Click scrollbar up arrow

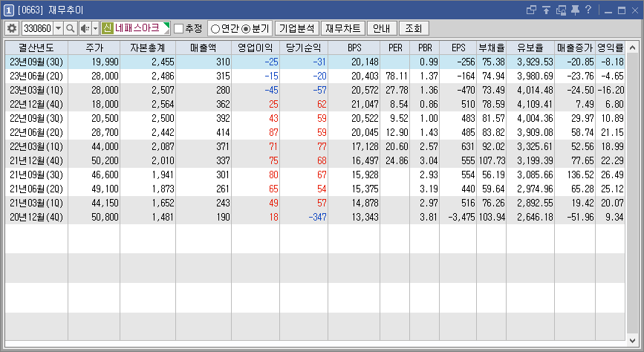pyautogui.click(x=633, y=48)
